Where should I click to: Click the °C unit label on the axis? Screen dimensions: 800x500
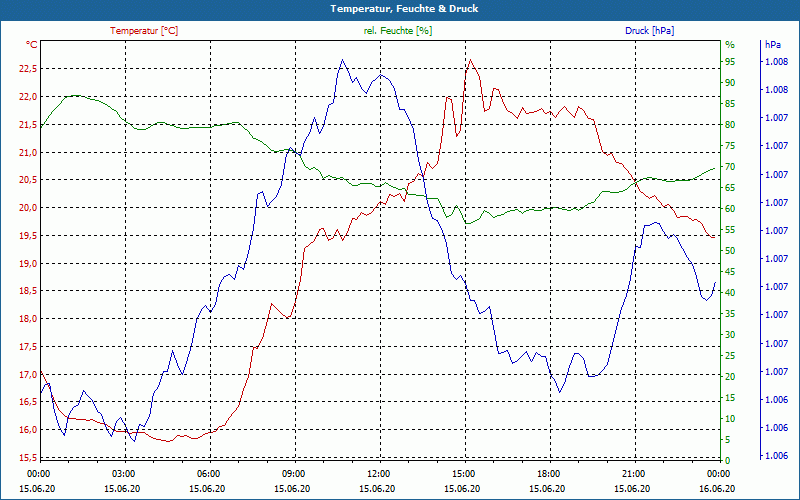(x=32, y=45)
